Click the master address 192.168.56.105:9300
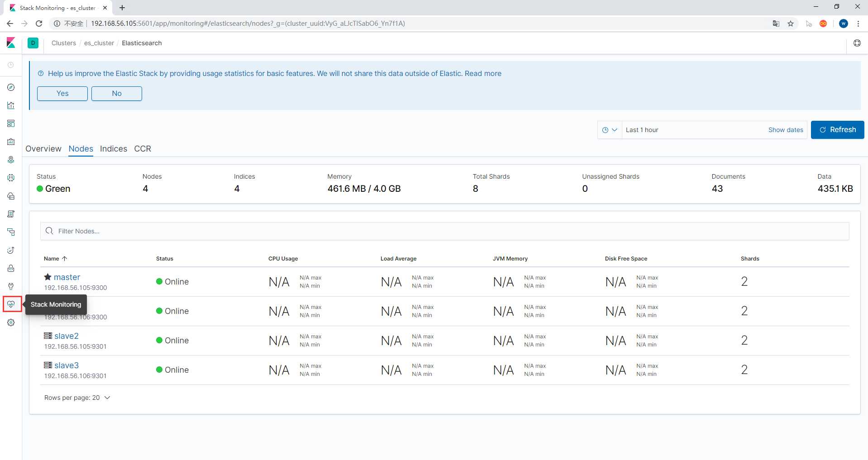This screenshot has height=460, width=868. (x=76, y=288)
